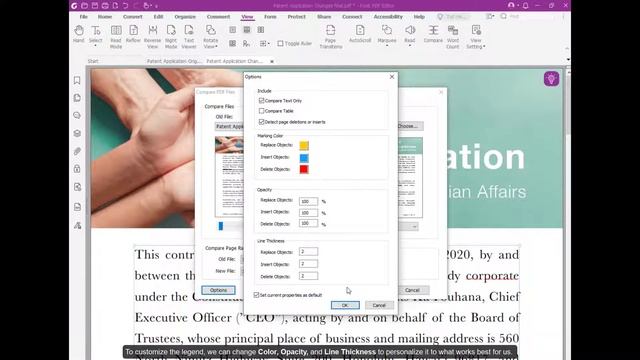Expand the Read dropdown arrow
This screenshot has height=360, width=640.
(410, 46)
